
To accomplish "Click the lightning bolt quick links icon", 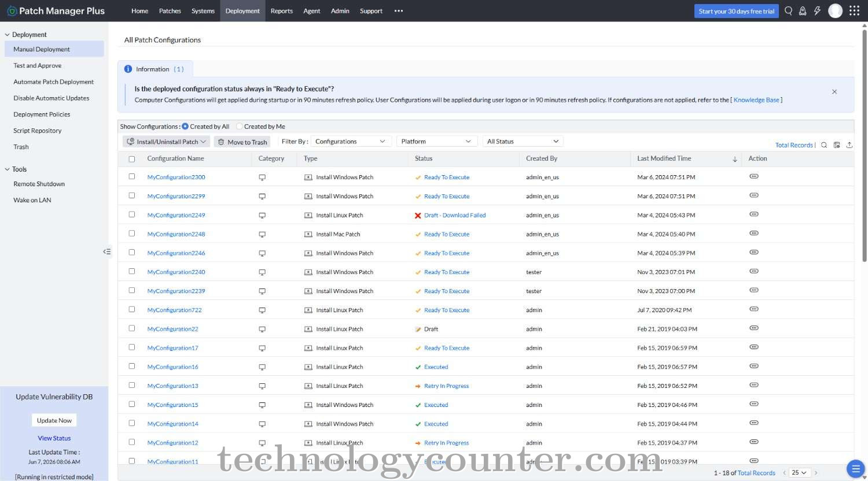I will pos(817,10).
